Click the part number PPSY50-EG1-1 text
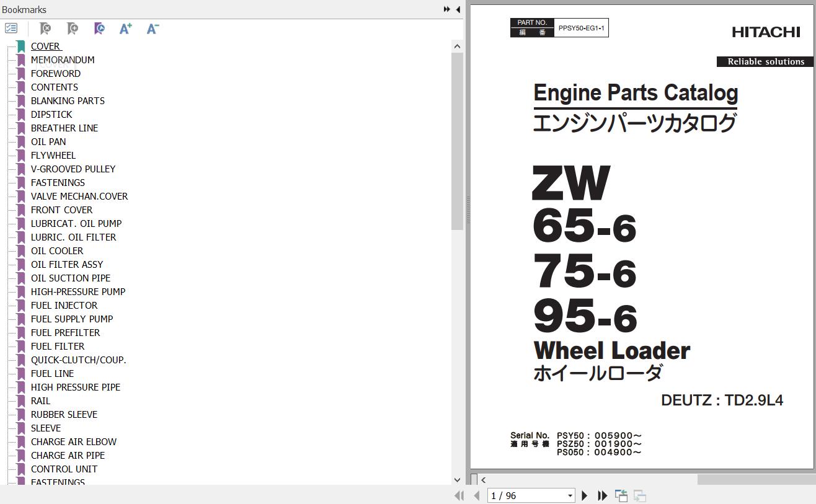Viewport: 816px width, 504px height. tap(581, 28)
